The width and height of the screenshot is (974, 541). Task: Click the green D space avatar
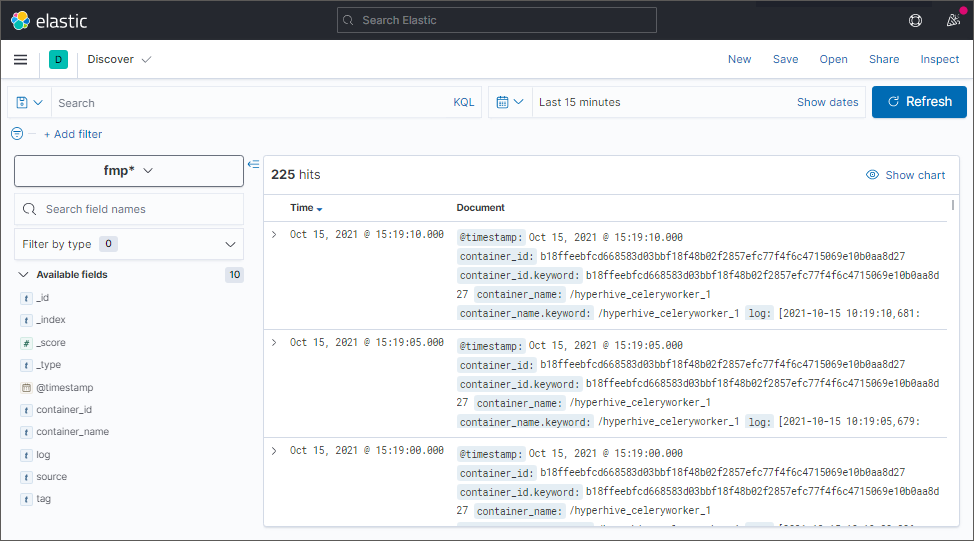[x=58, y=60]
